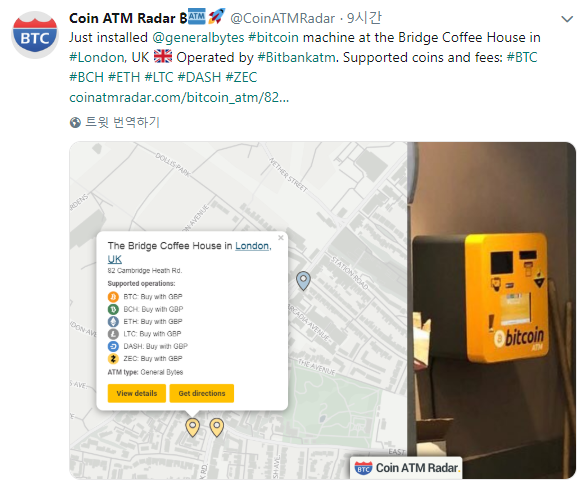The width and height of the screenshot is (587, 490).
Task: Expand the tweet options chevron
Action: [x=567, y=19]
